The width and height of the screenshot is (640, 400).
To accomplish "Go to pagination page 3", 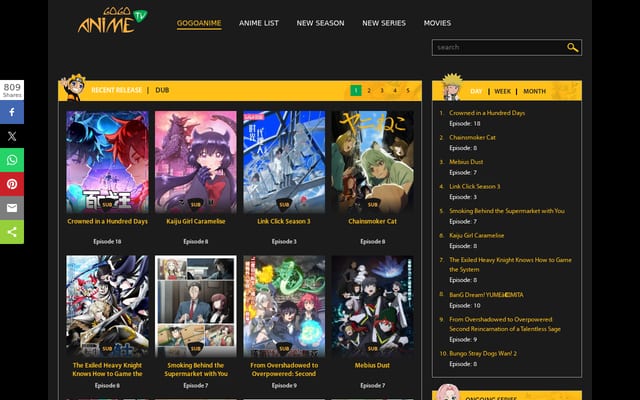I will [x=382, y=90].
